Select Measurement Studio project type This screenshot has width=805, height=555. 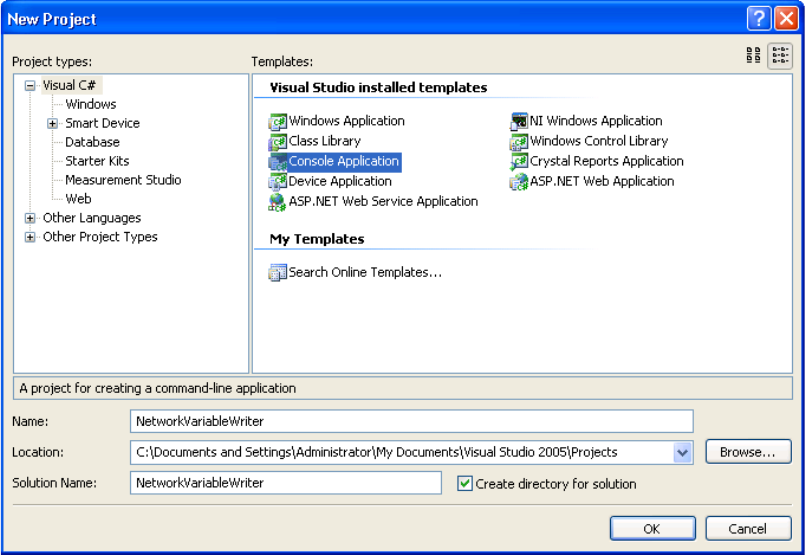click(123, 180)
